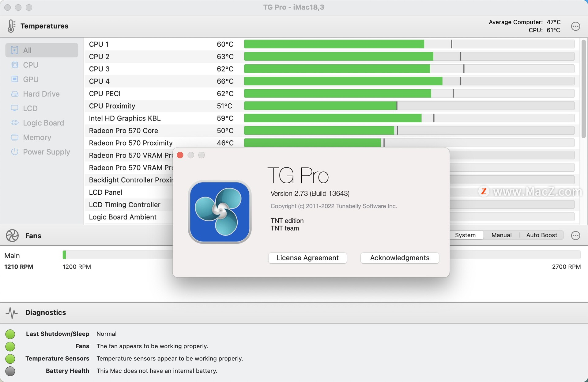
Task: Click the green Last Shutdown/Sleep status indicator
Action: coord(10,334)
